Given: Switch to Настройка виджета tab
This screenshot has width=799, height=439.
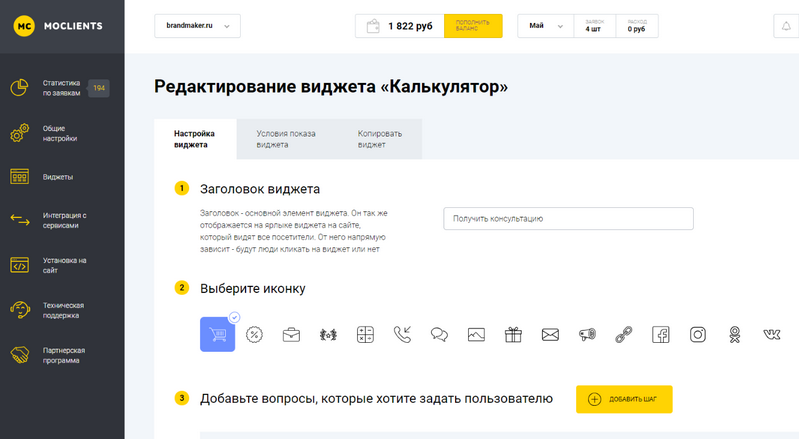Looking at the screenshot, I should [195, 139].
